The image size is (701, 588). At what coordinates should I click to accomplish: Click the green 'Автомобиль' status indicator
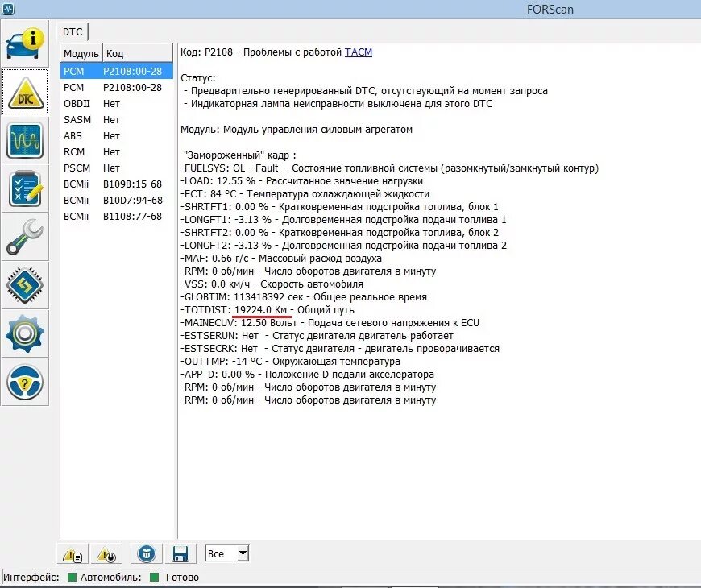coord(154,577)
